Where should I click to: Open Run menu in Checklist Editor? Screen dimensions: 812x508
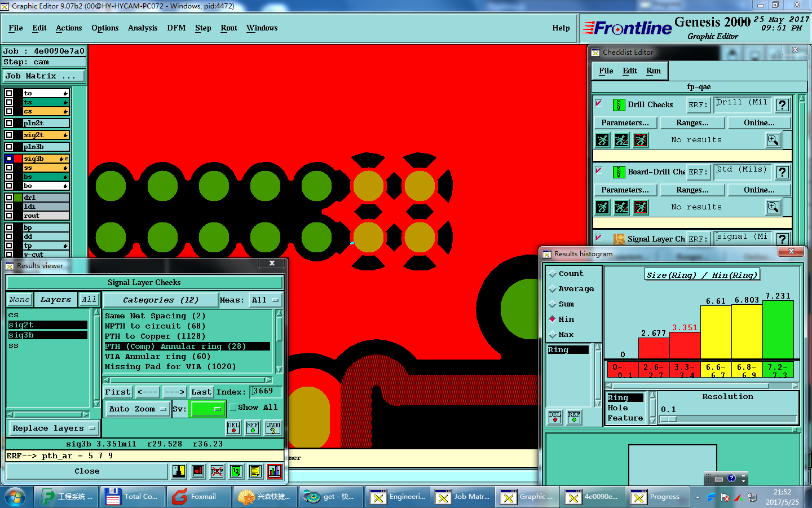coord(654,71)
